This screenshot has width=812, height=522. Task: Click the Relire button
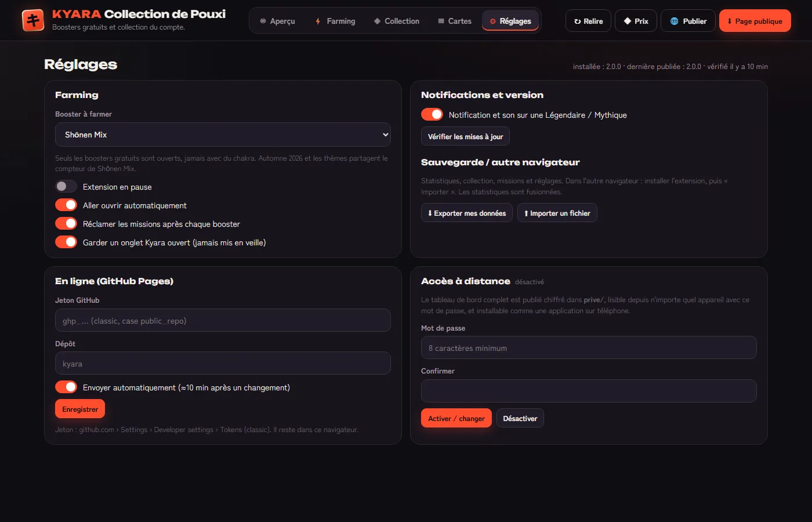point(588,21)
